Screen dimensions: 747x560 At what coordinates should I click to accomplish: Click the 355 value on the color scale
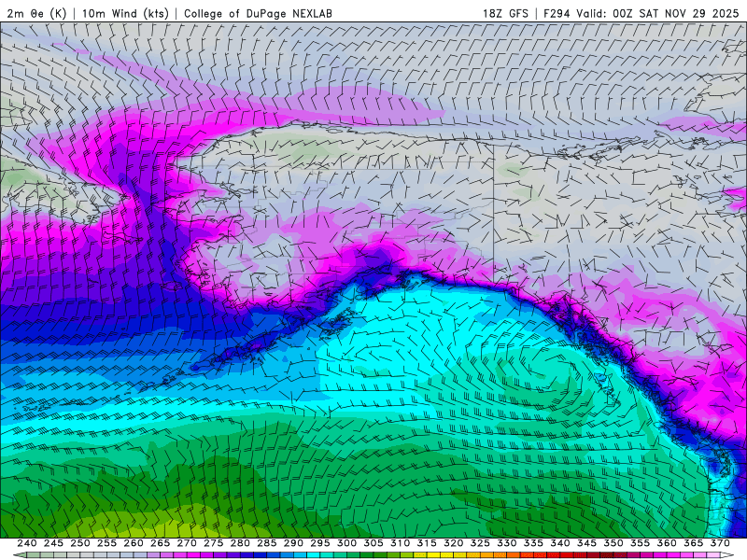point(641,543)
